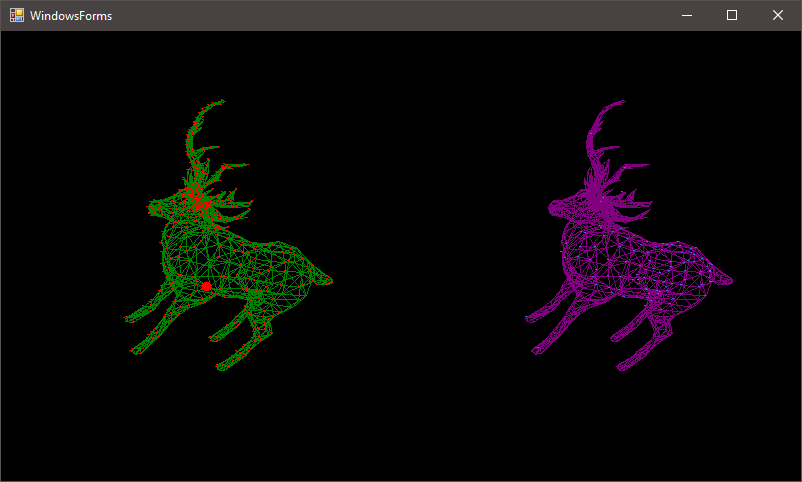Click the green deer's lowest rear hoof

tap(220, 368)
